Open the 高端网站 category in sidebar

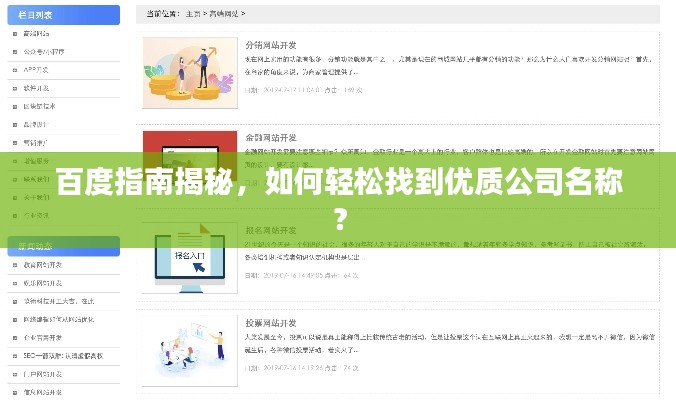[36, 34]
